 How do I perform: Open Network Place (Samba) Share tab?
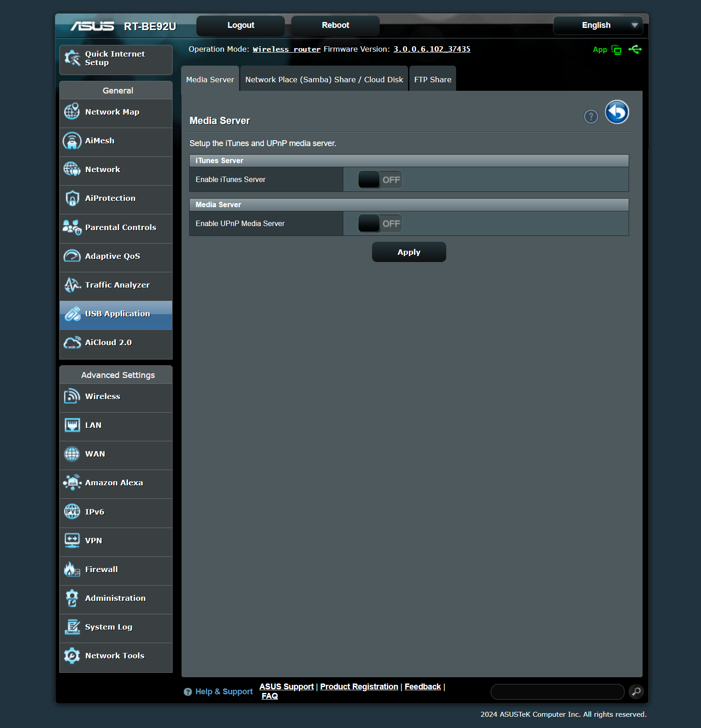[x=324, y=79]
